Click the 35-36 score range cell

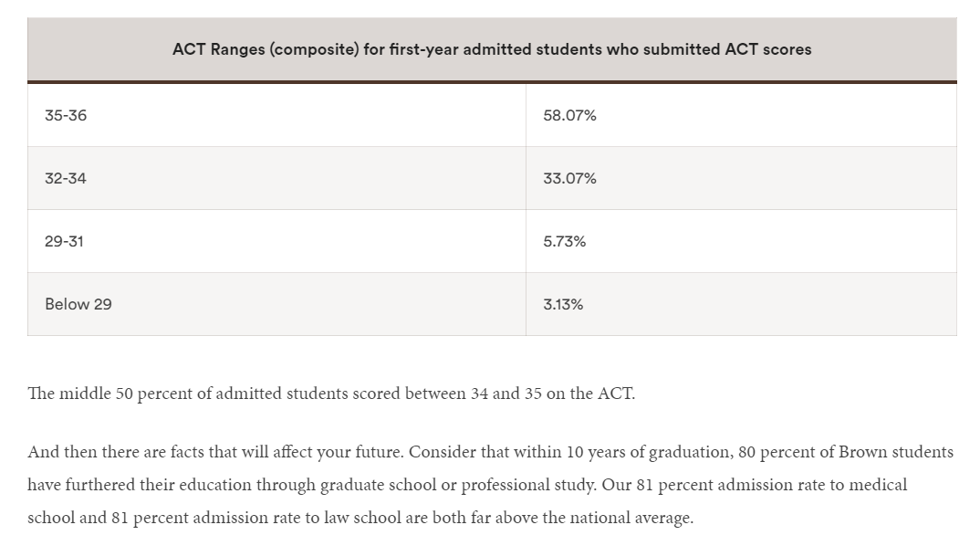pyautogui.click(x=66, y=116)
